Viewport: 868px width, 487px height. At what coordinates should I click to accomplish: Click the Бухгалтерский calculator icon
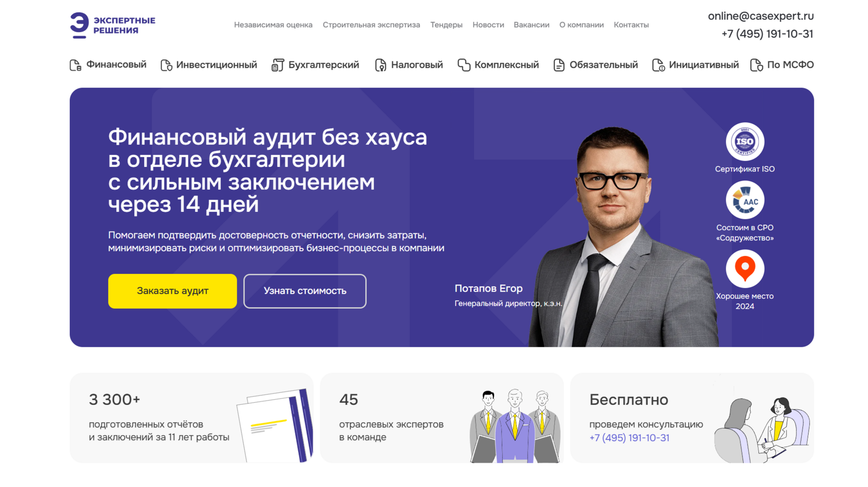[277, 65]
